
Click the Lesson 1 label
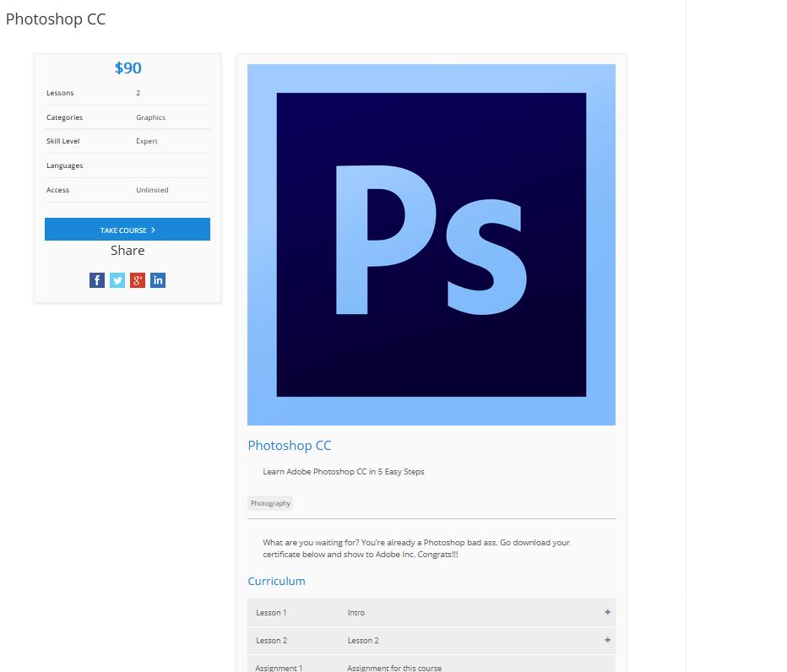click(271, 613)
